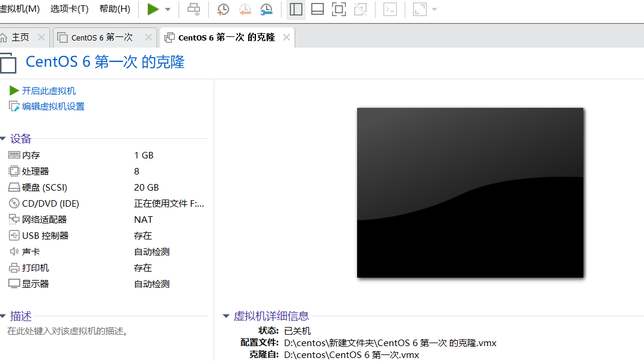Image resolution: width=644 pixels, height=361 pixels.
Task: Select the USB 控制器 device label
Action: pyautogui.click(x=45, y=235)
